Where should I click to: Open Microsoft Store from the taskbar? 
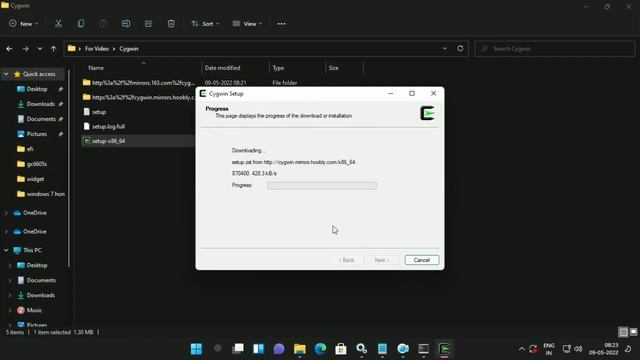(341, 349)
